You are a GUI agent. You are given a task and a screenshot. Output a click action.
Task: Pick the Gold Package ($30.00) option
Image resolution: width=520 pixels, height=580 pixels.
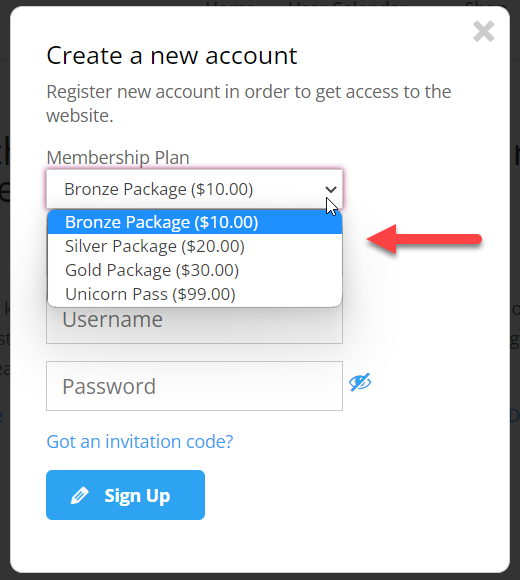click(195, 270)
